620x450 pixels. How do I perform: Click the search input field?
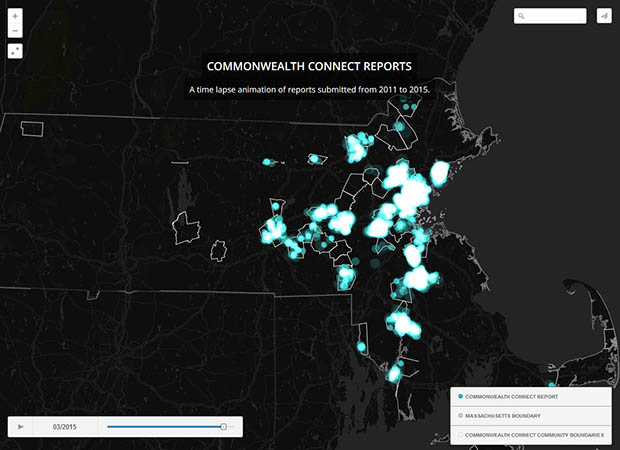click(556, 16)
